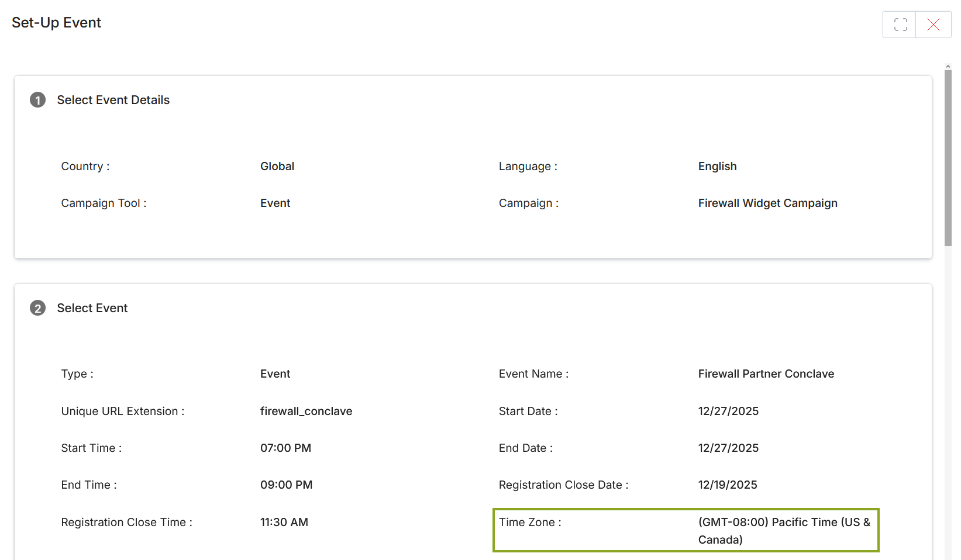Click the Type value Event
Screen dimensions: 961x560
[275, 374]
